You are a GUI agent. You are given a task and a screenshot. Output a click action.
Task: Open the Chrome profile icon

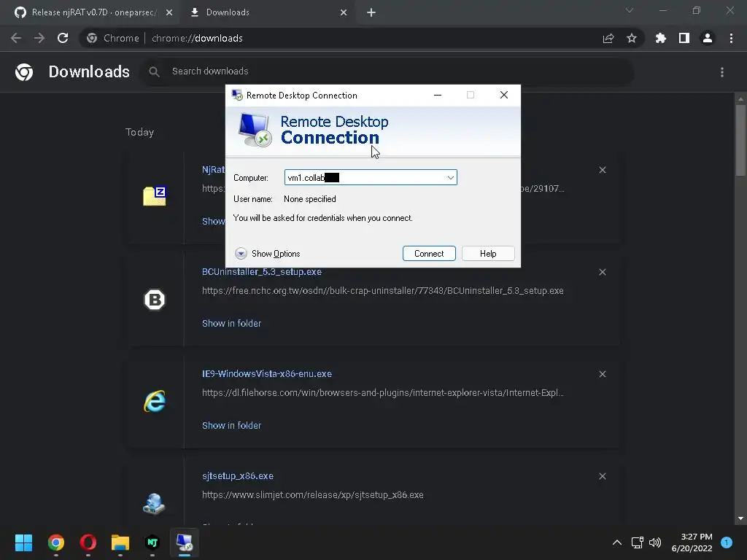tap(708, 38)
